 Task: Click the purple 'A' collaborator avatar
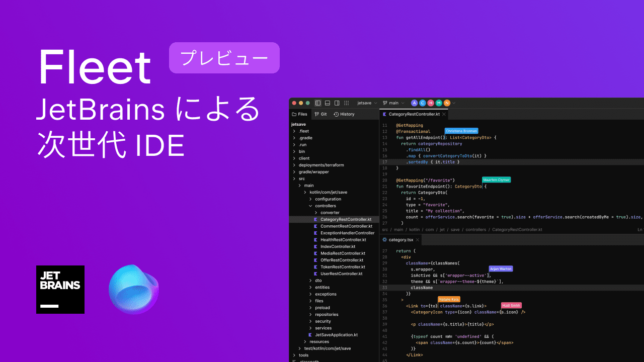[415, 103]
